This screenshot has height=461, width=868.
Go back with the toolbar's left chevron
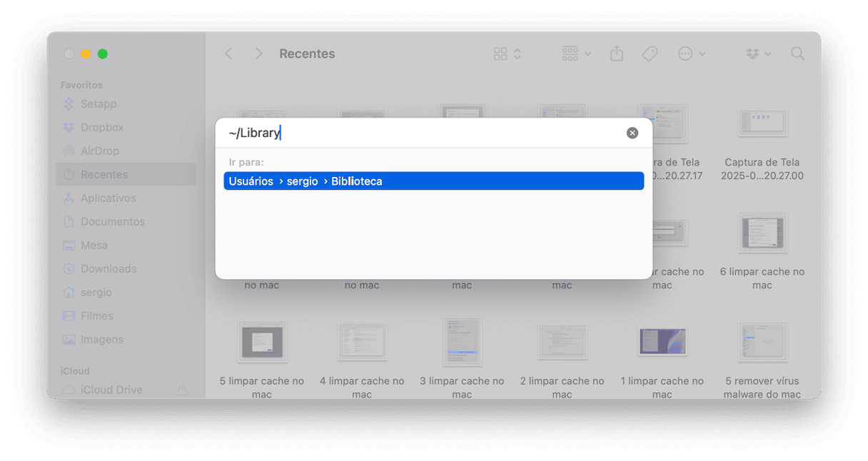click(228, 54)
